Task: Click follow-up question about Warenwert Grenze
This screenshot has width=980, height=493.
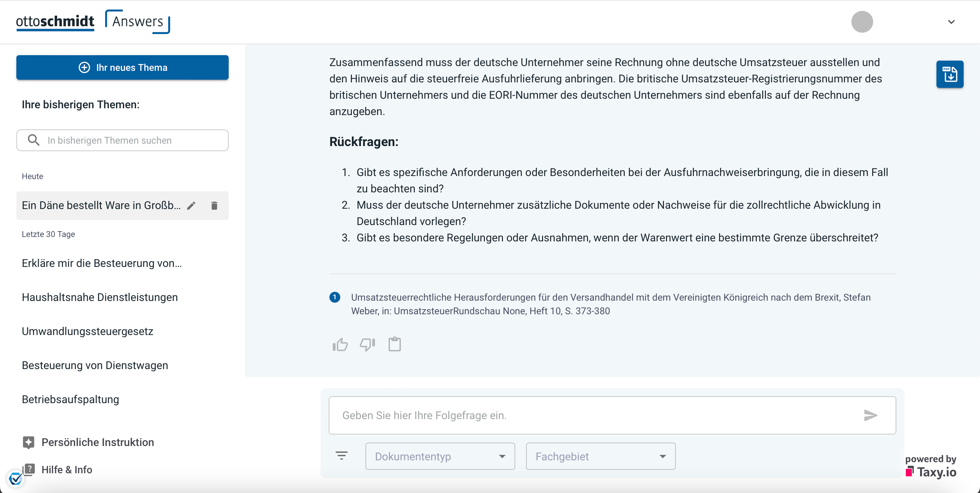Action: tap(617, 238)
